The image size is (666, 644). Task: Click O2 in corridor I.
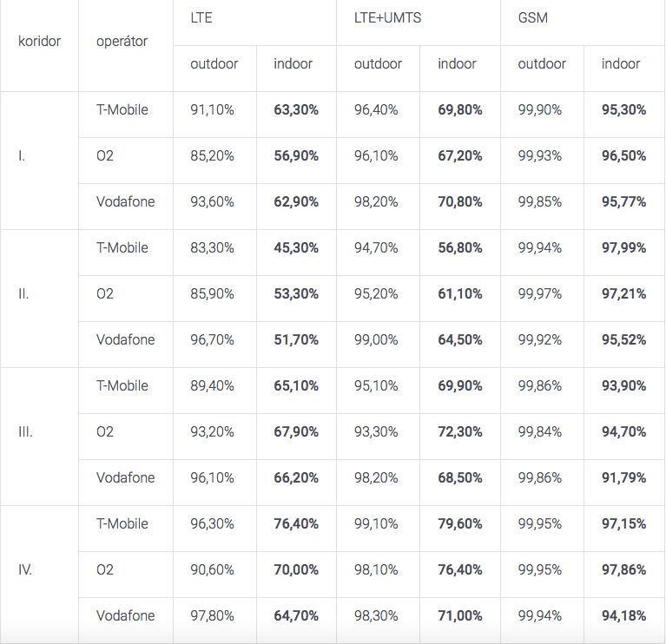click(105, 156)
